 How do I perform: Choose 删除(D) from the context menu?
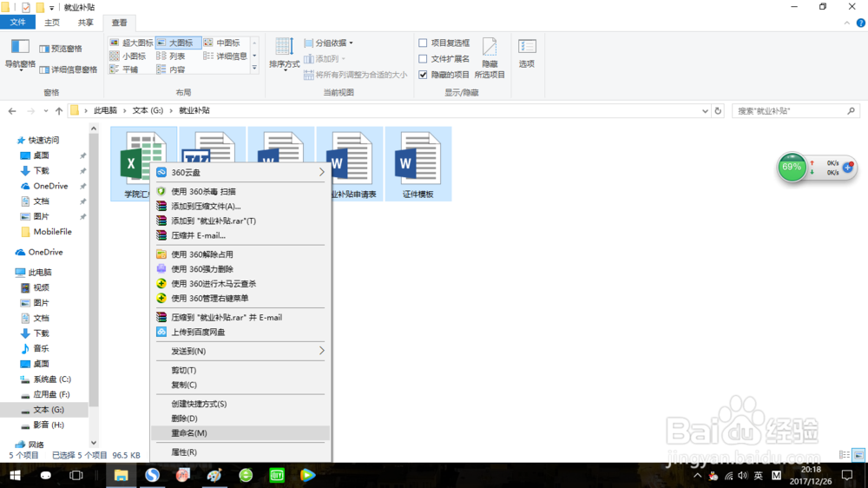240,419
